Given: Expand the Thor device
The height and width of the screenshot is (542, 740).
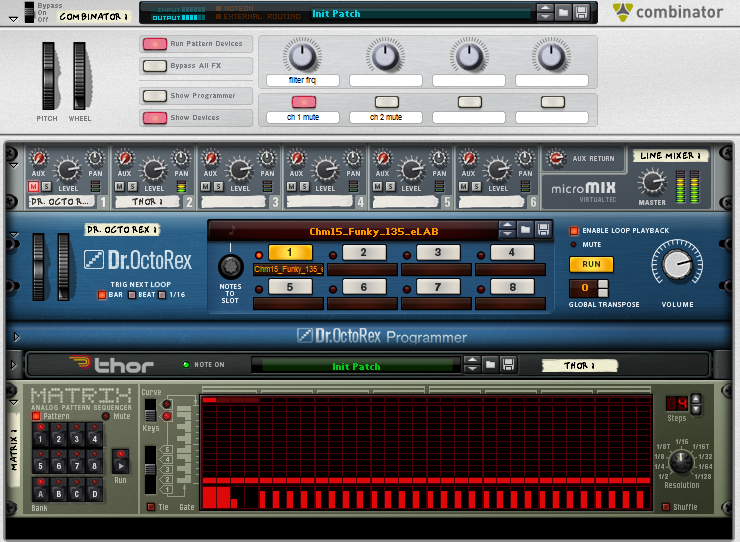Looking at the screenshot, I should click(13, 365).
